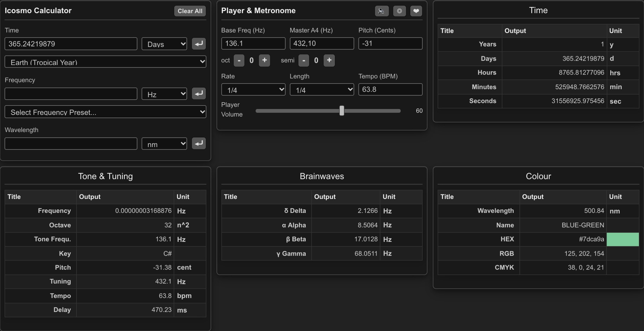Click the 31556925.975456 seconds value
This screenshot has width=644, height=331.
(578, 101)
